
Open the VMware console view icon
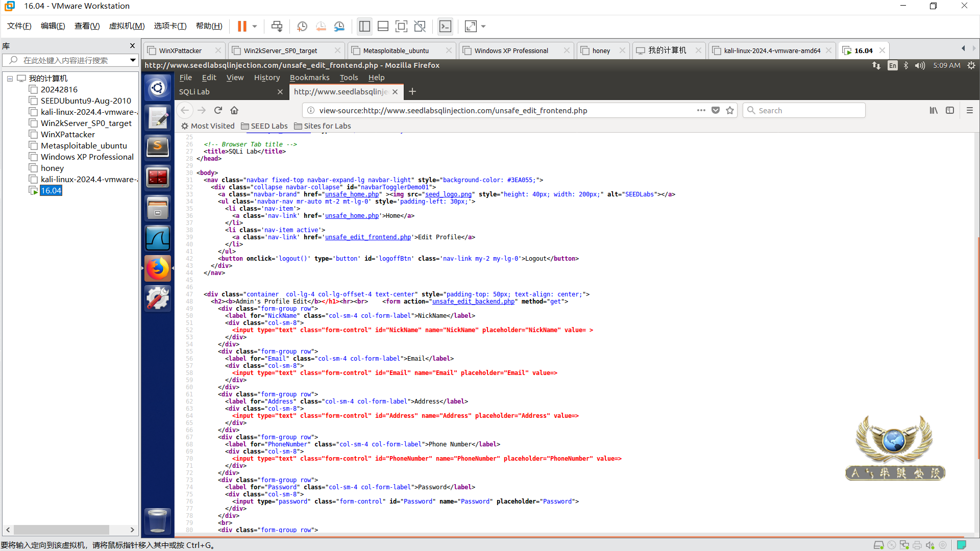pos(445,26)
